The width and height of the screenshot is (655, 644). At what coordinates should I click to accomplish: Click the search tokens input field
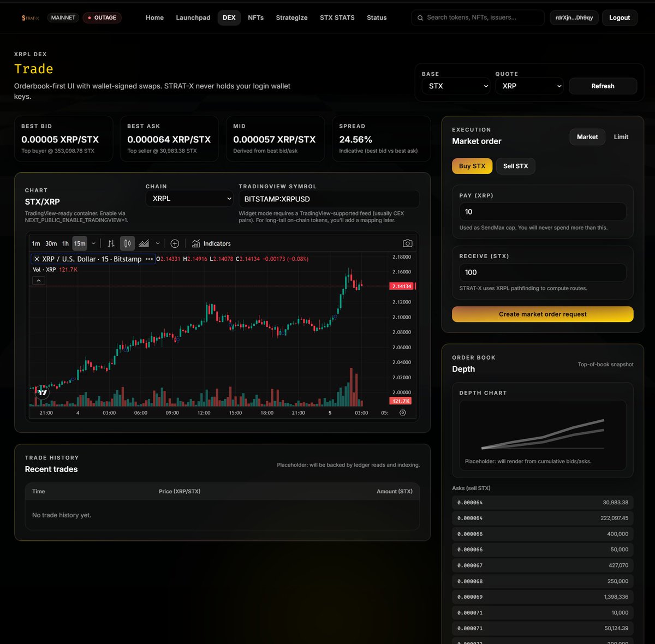(478, 18)
